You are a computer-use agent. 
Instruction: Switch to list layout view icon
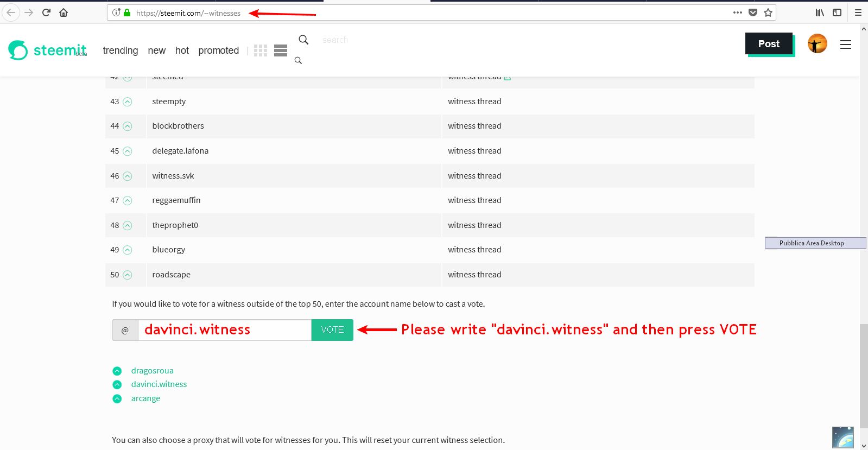click(281, 50)
